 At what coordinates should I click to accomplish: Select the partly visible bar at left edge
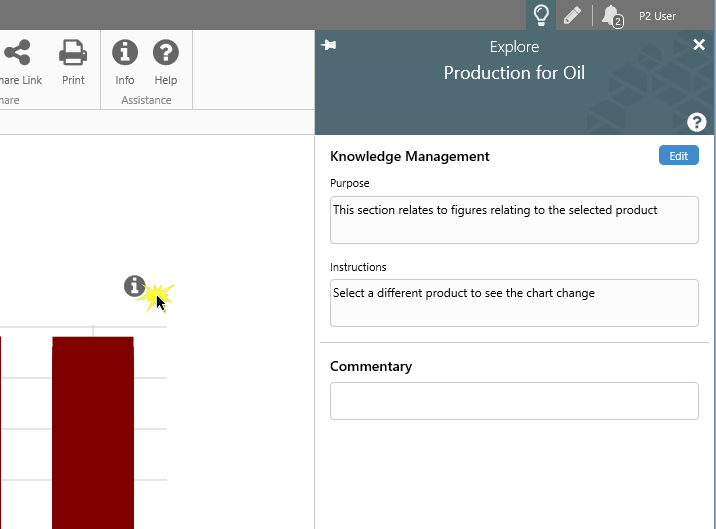coord(1,430)
